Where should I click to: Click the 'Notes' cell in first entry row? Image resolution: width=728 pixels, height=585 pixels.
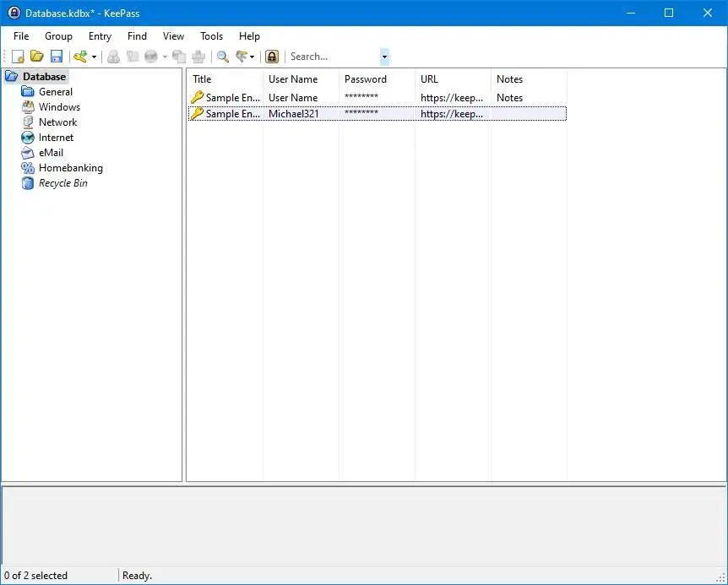click(509, 98)
